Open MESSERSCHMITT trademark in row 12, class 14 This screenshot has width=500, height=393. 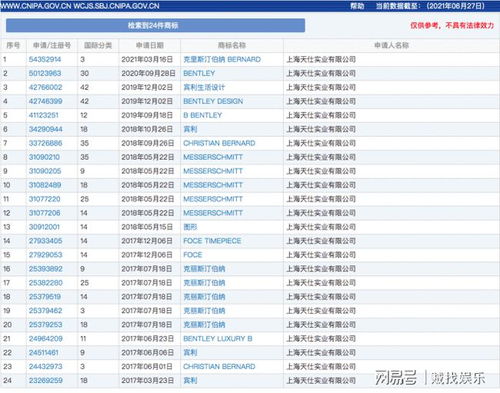[x=213, y=213]
